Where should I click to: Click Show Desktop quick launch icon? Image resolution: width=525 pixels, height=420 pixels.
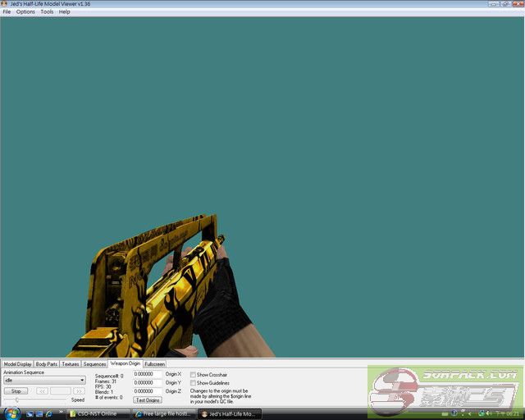tap(30, 414)
